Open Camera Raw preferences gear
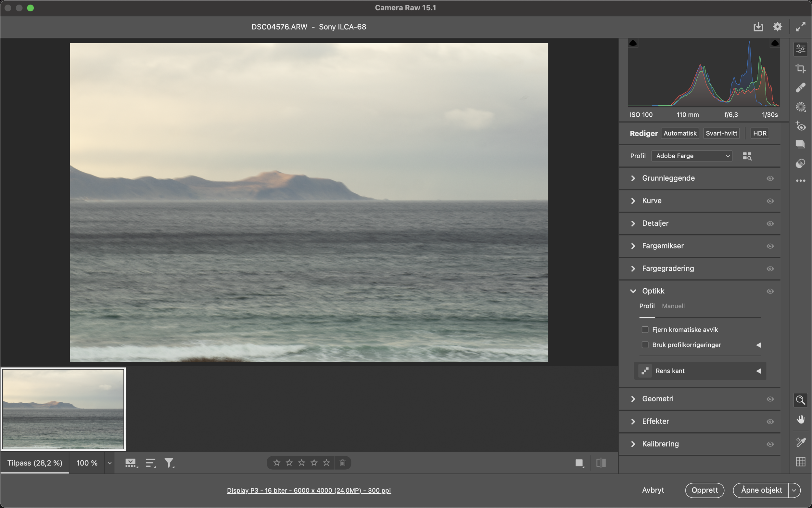The width and height of the screenshot is (812, 508). coord(778,27)
